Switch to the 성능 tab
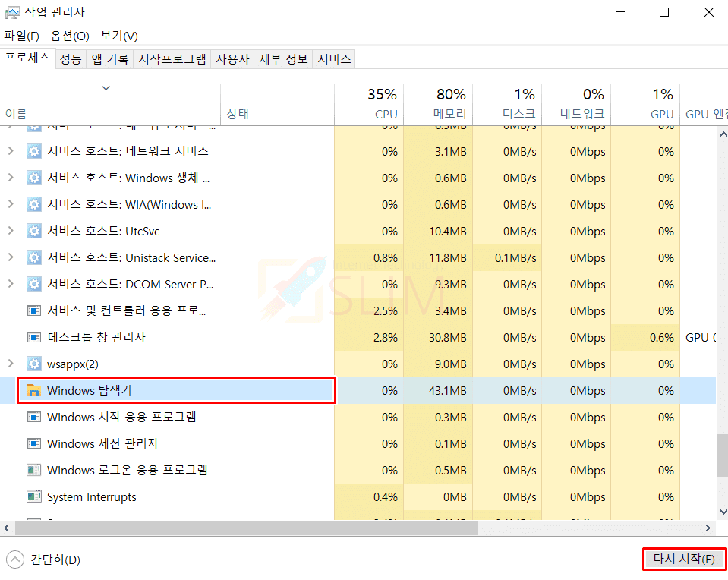 point(71,59)
